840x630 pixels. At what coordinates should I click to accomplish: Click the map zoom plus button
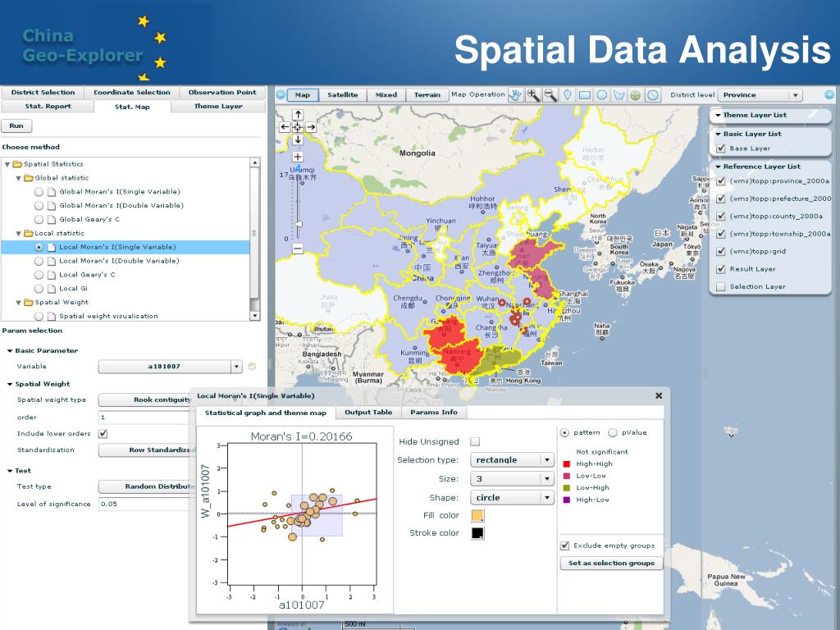click(x=298, y=157)
